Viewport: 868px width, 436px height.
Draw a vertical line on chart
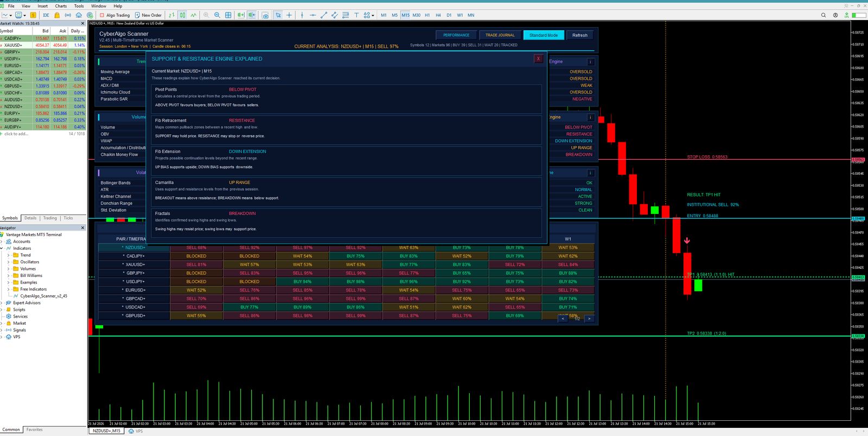point(302,15)
